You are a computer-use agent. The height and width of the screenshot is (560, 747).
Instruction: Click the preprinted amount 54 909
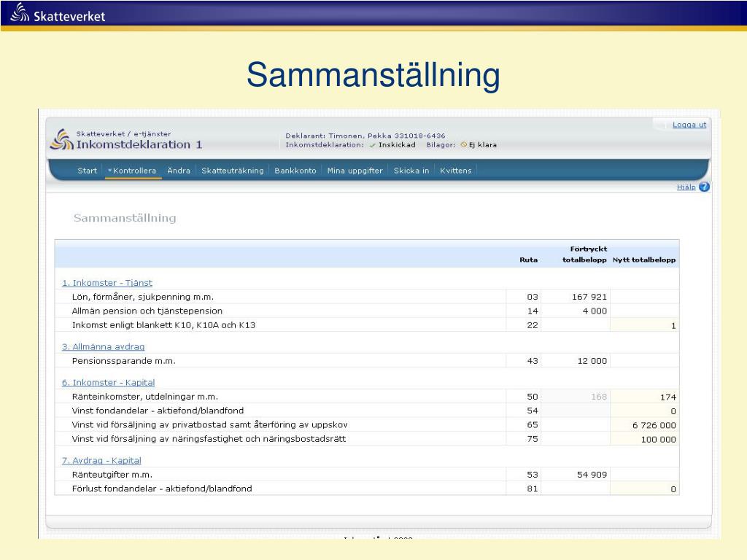[592, 475]
